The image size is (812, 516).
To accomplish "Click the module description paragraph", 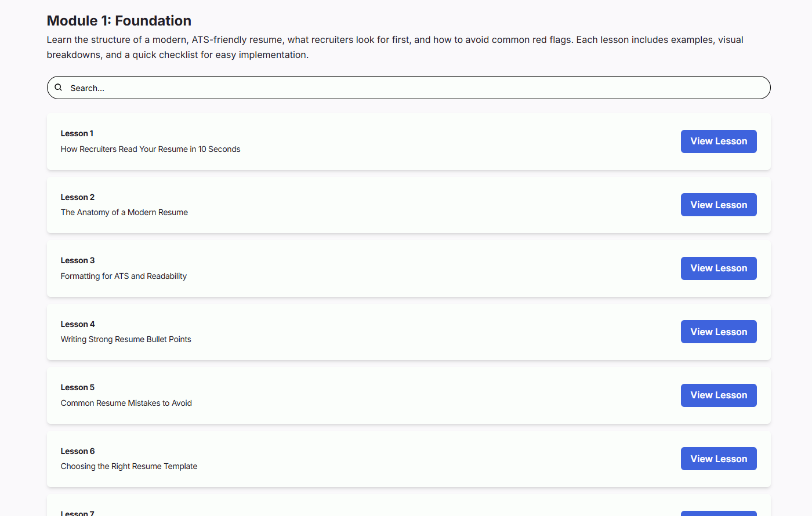I will click(395, 47).
